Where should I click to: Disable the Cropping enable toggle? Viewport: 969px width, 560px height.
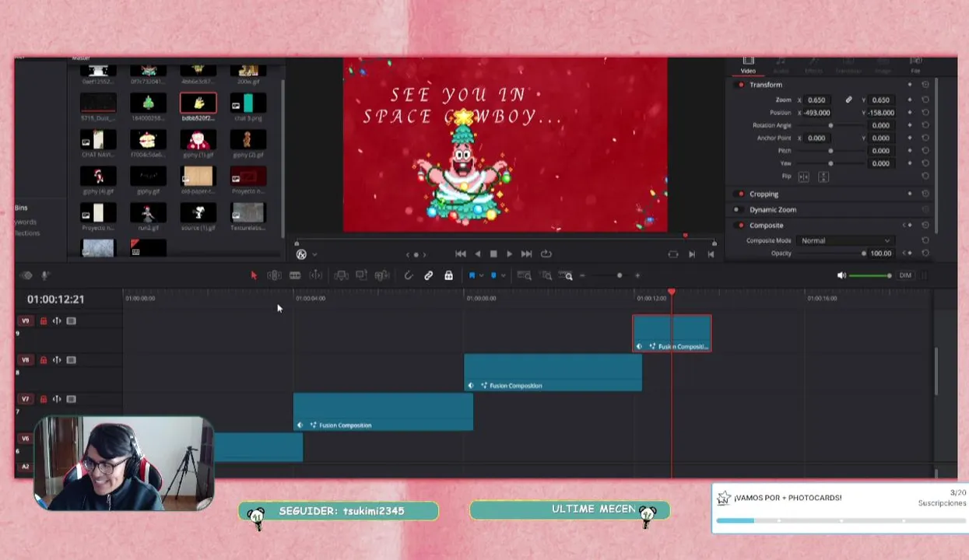coord(740,194)
